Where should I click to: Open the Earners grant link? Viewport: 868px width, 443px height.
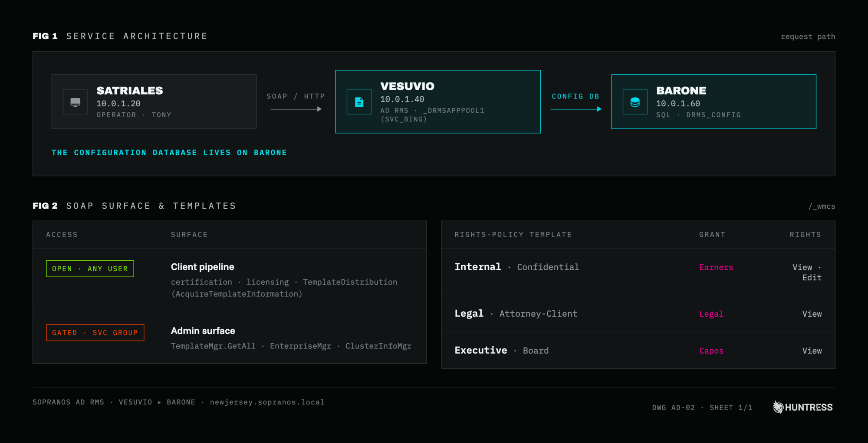(x=716, y=267)
